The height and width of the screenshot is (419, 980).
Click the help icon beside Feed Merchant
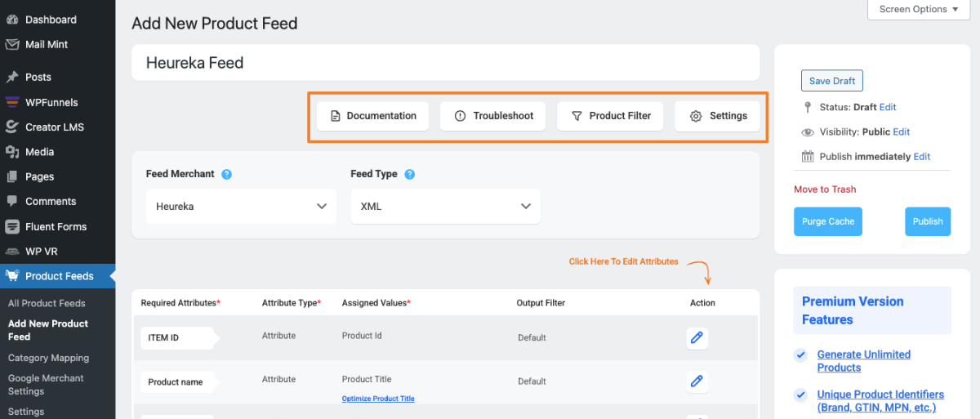point(226,174)
